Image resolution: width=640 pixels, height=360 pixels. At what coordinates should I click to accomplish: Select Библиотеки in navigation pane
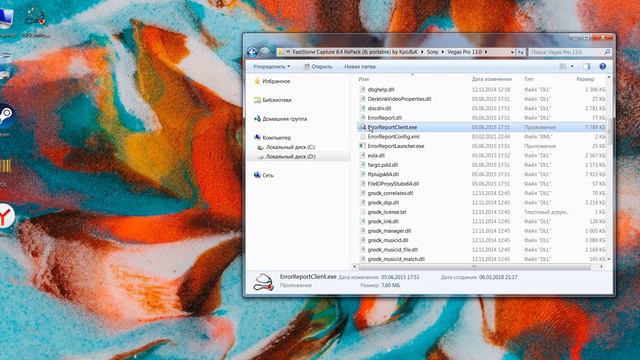(x=273, y=100)
